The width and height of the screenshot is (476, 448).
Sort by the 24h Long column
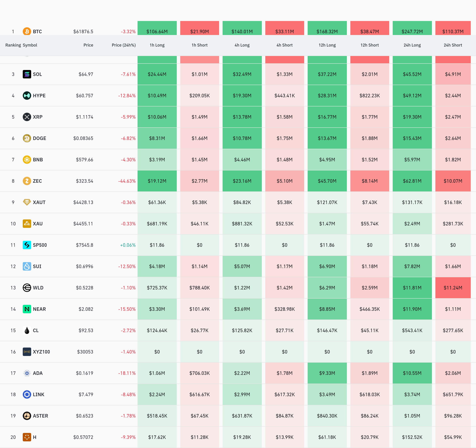point(412,45)
